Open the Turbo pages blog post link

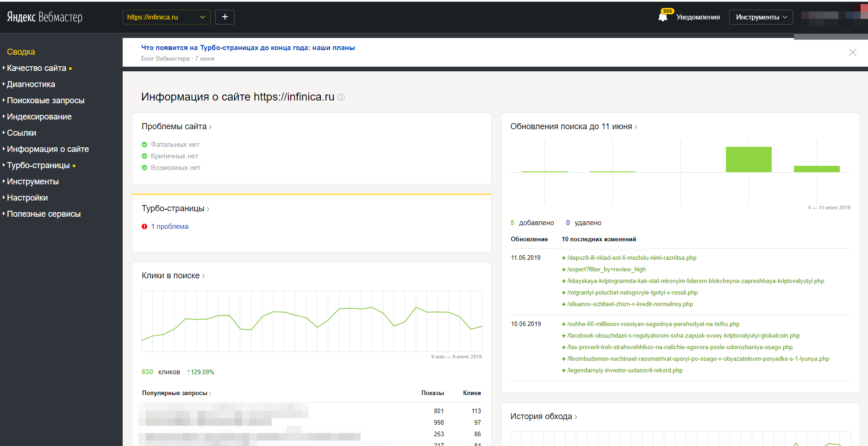tap(248, 48)
